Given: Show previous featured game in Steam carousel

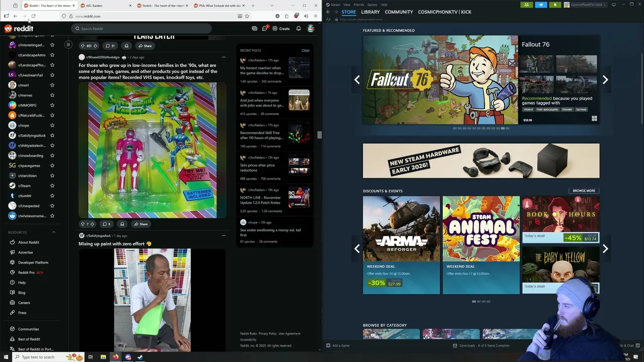Looking at the screenshot, I should click(357, 79).
